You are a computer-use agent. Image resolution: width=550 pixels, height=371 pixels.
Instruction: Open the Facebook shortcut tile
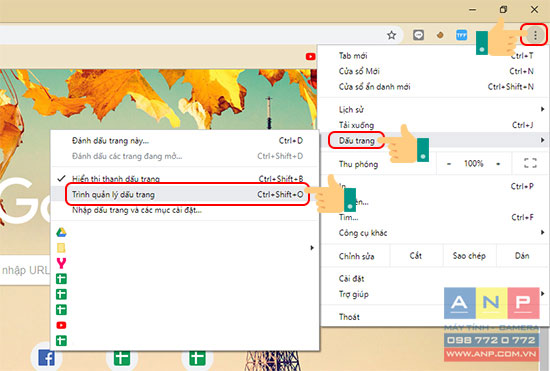(46, 358)
